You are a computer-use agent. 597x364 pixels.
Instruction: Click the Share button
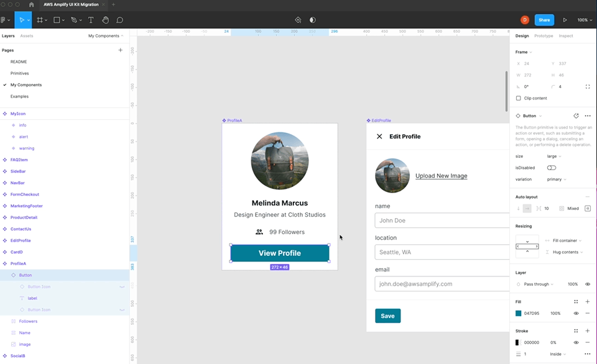coord(544,19)
